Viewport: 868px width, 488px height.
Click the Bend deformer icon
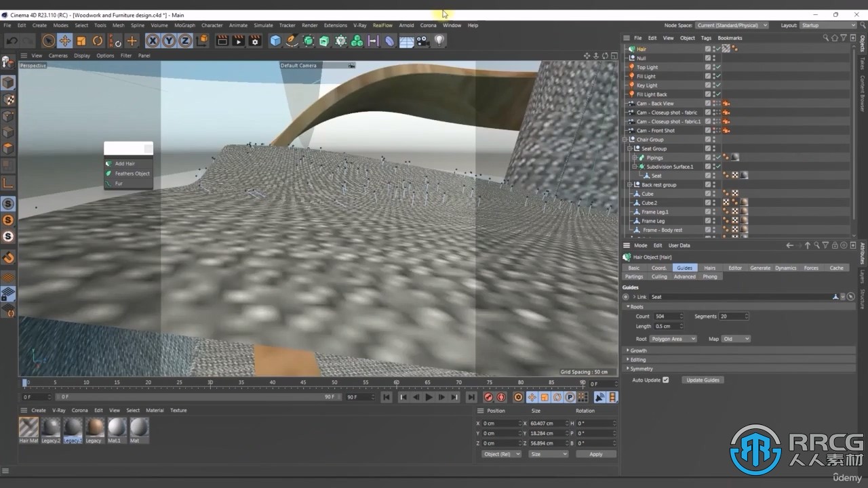[x=389, y=41]
